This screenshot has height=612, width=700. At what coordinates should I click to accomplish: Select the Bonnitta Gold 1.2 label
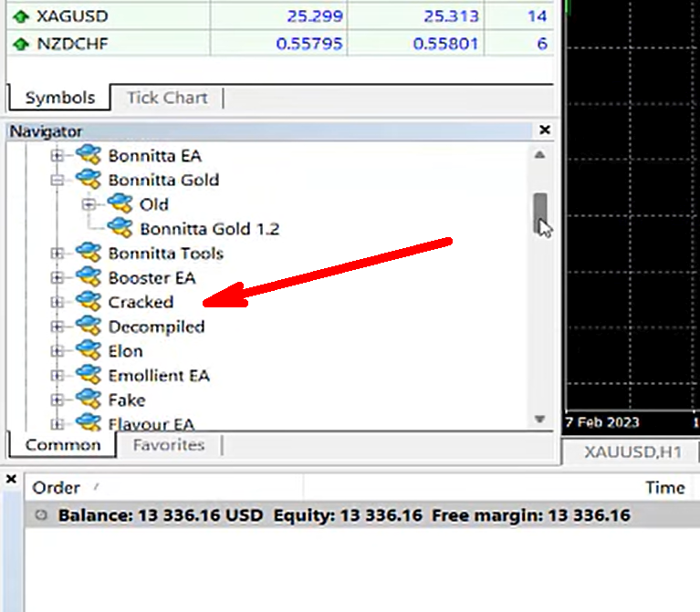point(210,229)
